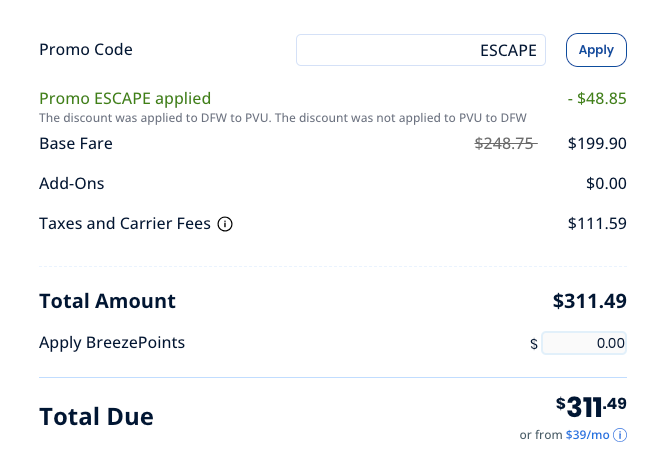The image size is (671, 473).
Task: Click the DFW to PVU discount note
Action: pos(282,118)
